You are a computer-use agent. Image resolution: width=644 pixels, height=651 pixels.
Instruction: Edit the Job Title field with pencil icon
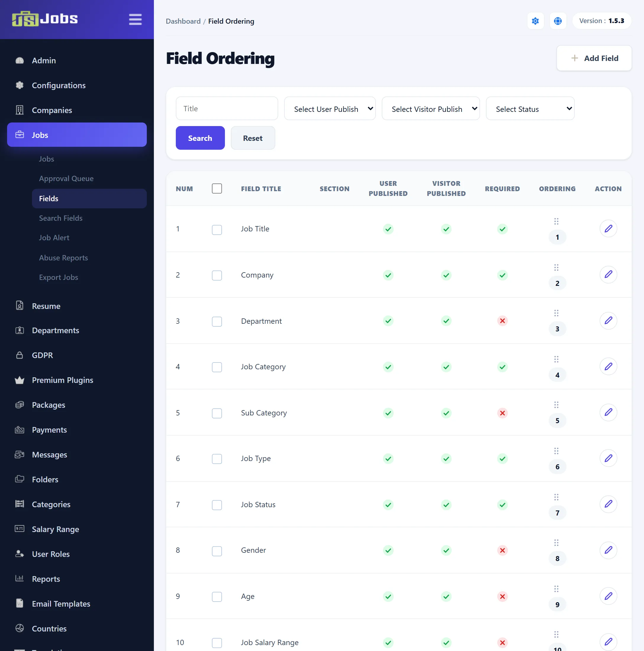tap(608, 229)
